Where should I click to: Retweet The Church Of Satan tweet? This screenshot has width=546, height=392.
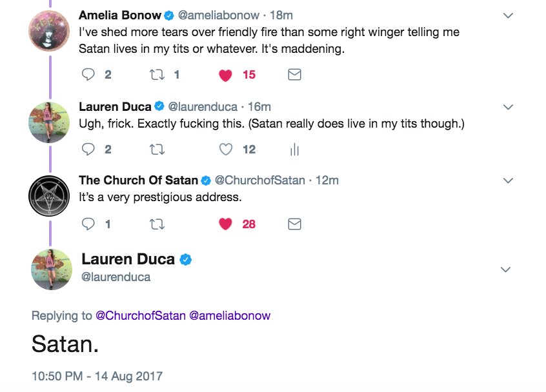click(157, 224)
